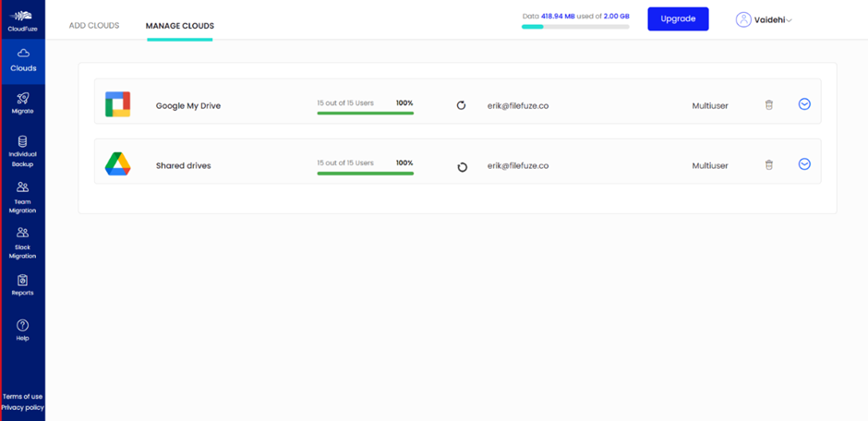Image resolution: width=868 pixels, height=421 pixels.
Task: Click the Upgrade button
Action: (x=678, y=18)
